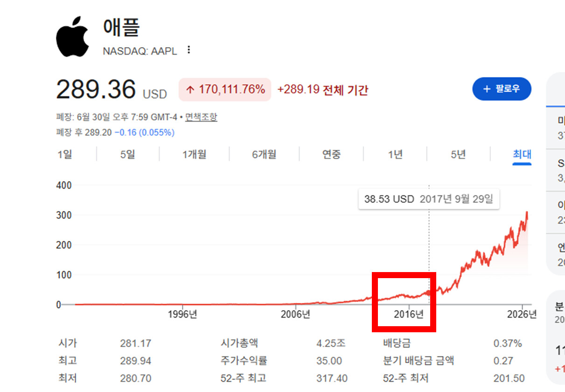Click the 시가총액 value 4.25조

(331, 343)
